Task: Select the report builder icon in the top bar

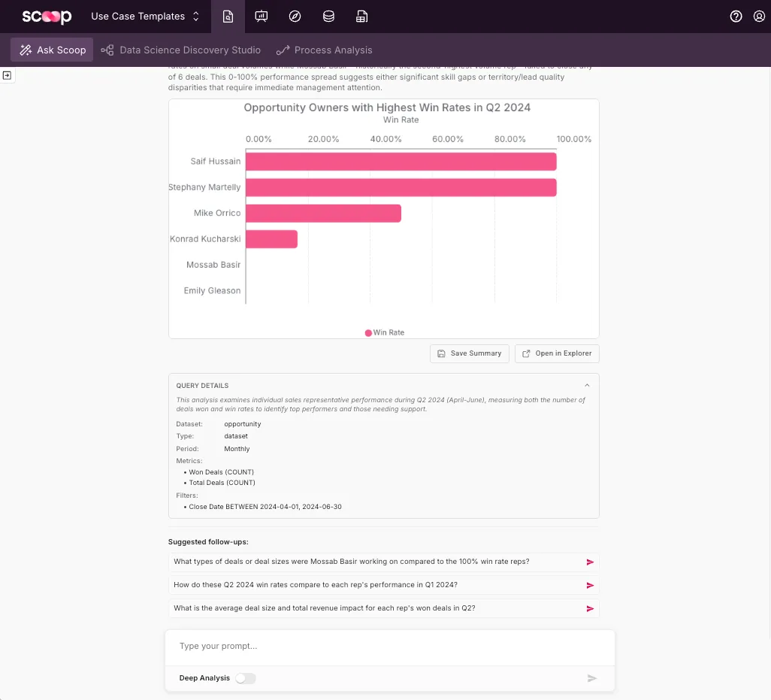Action: (x=362, y=16)
